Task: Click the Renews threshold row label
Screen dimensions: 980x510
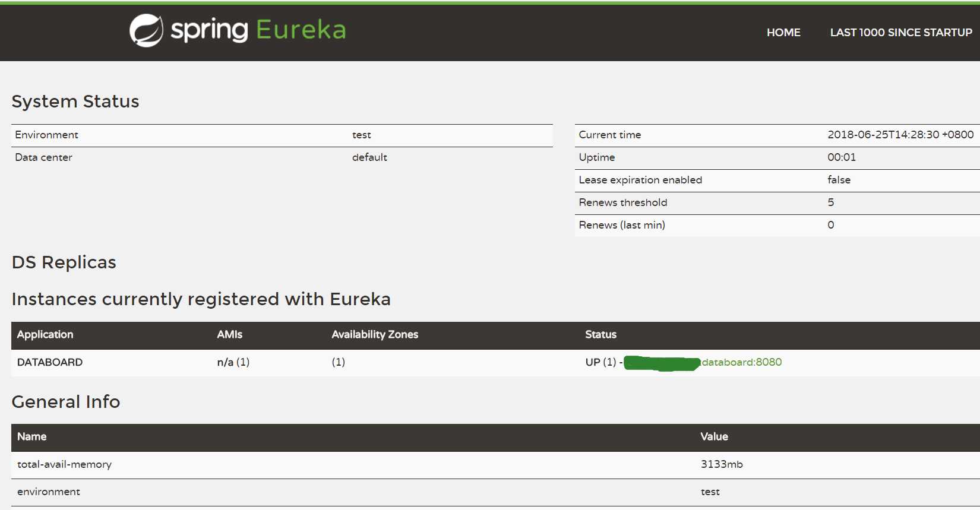Action: [x=623, y=202]
